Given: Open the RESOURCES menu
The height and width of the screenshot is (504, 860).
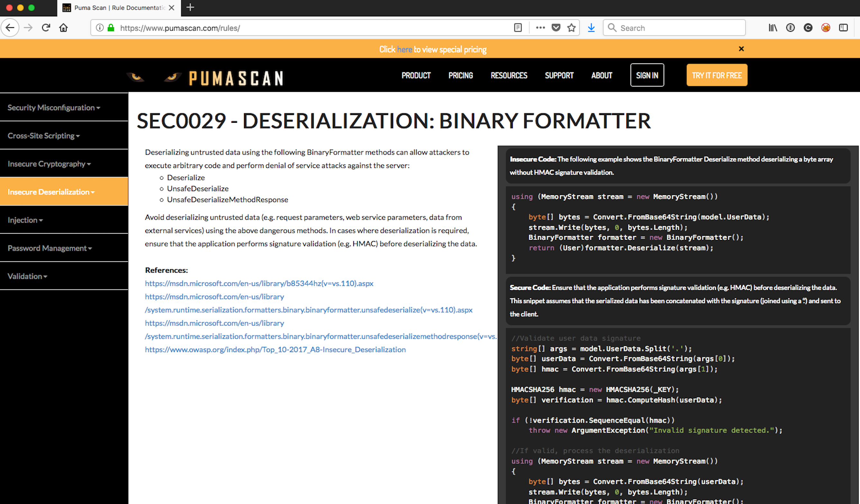Looking at the screenshot, I should click(509, 75).
